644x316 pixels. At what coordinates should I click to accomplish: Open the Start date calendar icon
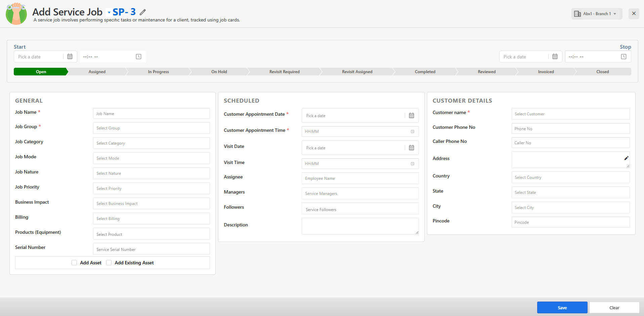[70, 57]
